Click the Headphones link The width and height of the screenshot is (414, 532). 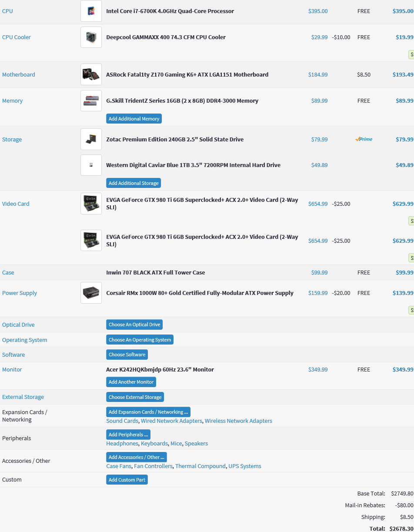click(x=122, y=443)
